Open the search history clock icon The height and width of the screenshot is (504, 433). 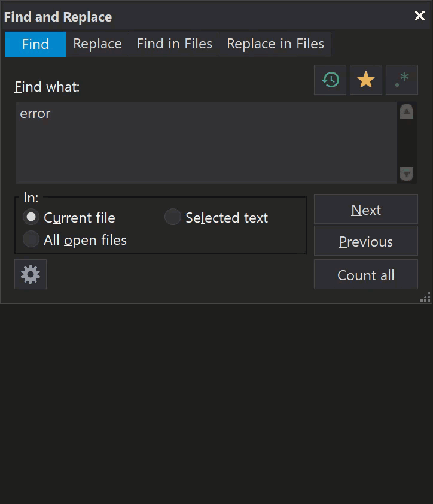[330, 80]
